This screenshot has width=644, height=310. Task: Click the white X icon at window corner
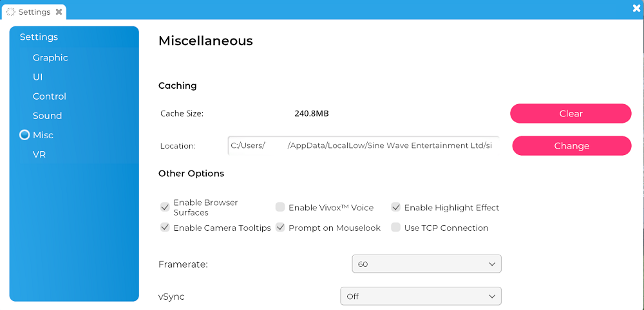coord(637,8)
